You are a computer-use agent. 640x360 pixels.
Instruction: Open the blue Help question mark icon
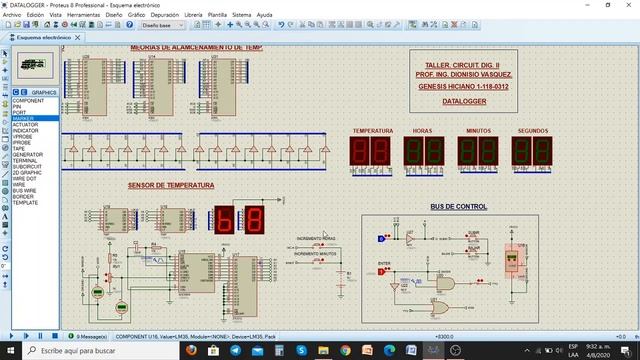(x=129, y=25)
